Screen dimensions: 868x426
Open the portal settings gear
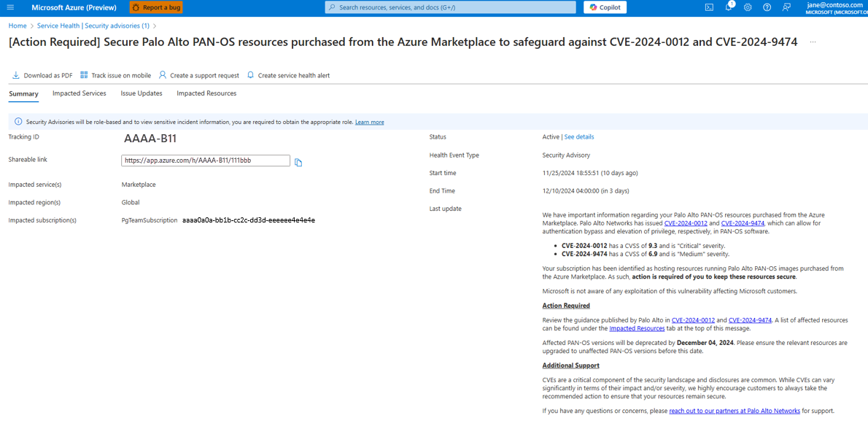click(x=748, y=8)
